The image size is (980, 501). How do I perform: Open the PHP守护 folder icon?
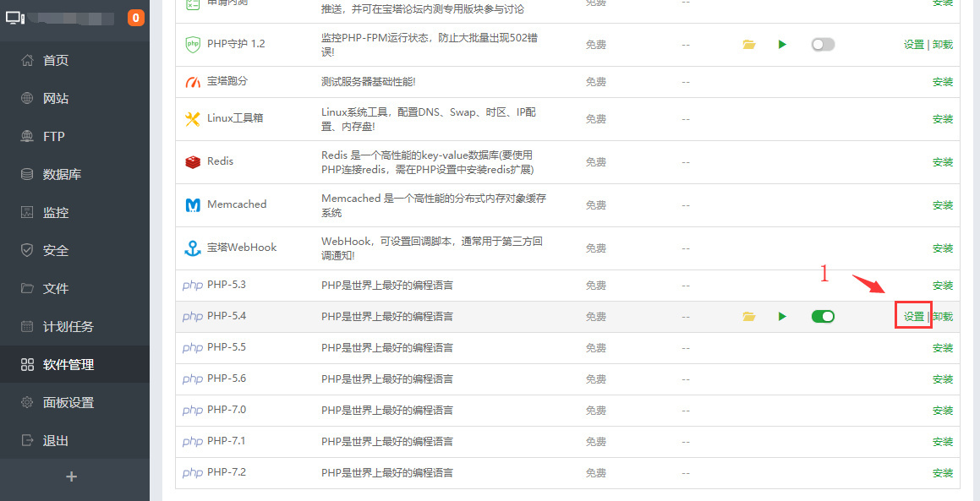coord(748,44)
